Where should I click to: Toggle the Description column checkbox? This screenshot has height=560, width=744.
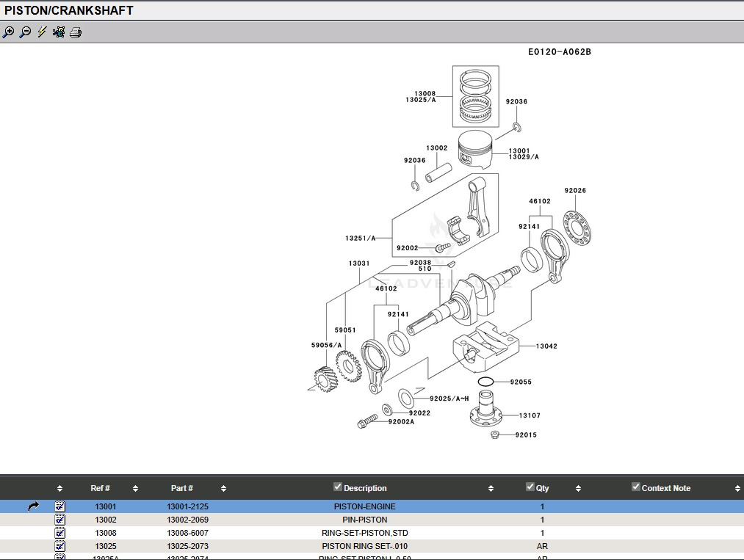(x=338, y=487)
